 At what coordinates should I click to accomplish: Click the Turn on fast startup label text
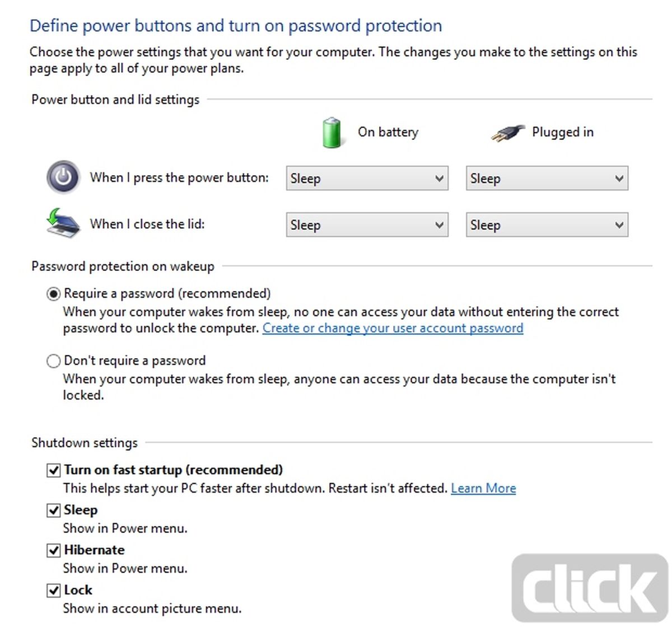pos(173,470)
